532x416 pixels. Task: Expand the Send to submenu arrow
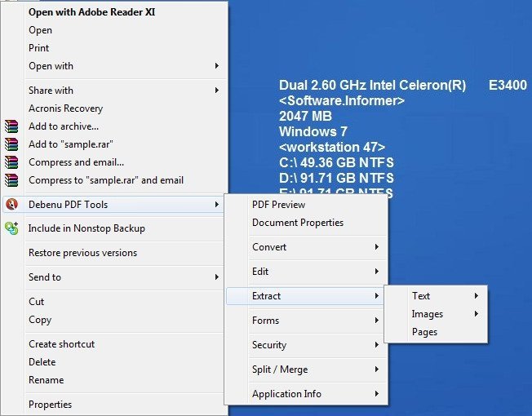[217, 277]
